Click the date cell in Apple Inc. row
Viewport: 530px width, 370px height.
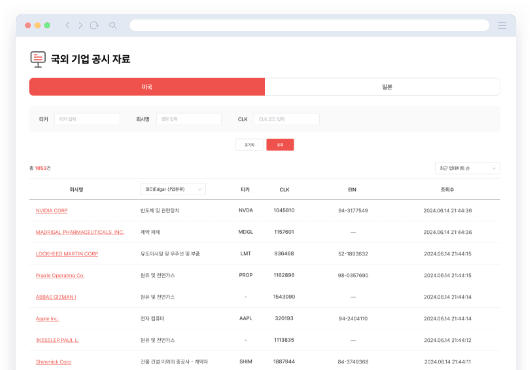point(448,319)
